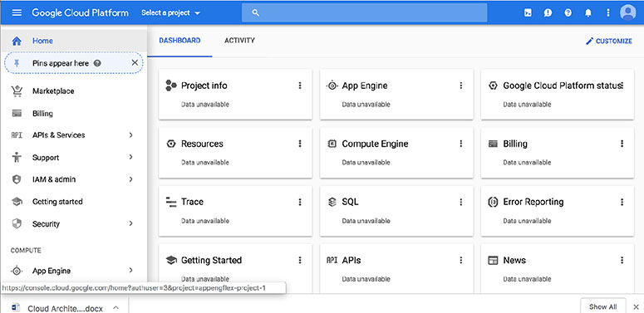Click the Google Cloud Platform logo text
644x313 pixels.
[x=80, y=12]
